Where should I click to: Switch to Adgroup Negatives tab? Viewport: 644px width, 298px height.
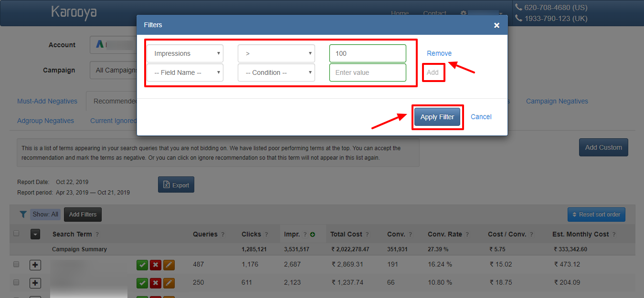point(45,121)
